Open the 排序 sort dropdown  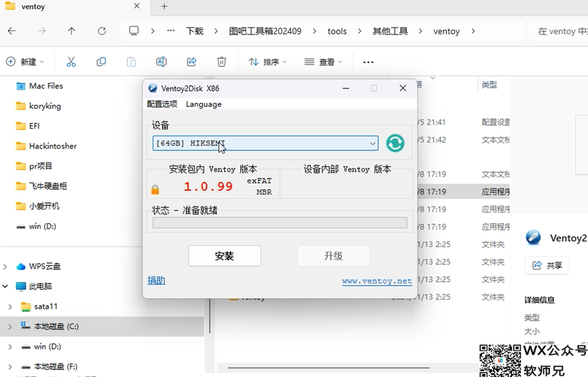click(267, 62)
